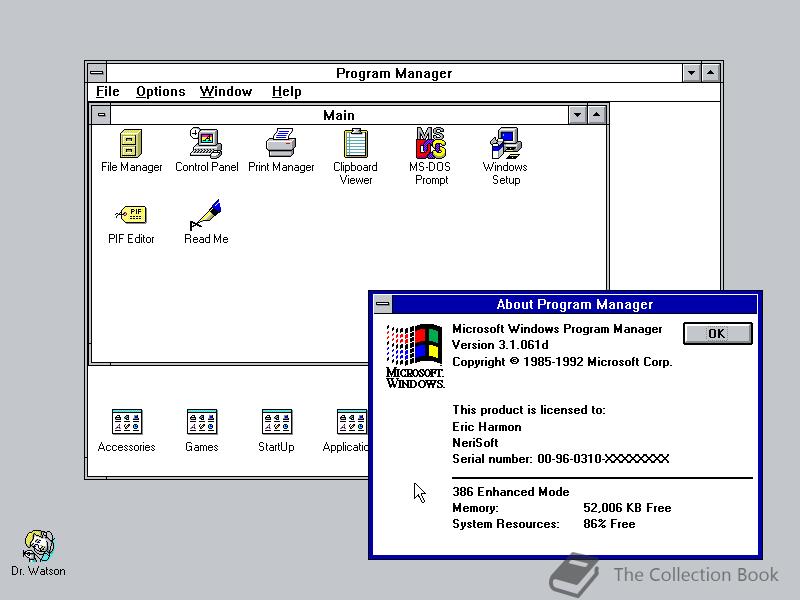Click the serial number line

tap(561, 459)
